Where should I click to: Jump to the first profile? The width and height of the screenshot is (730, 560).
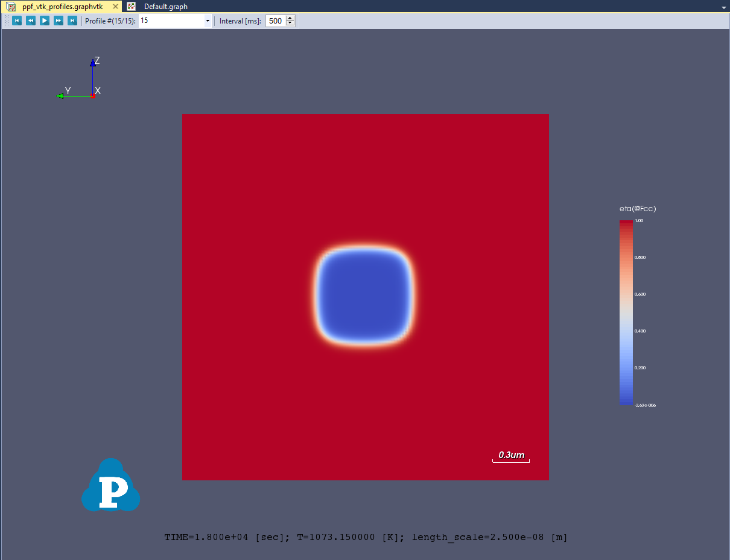pos(17,21)
